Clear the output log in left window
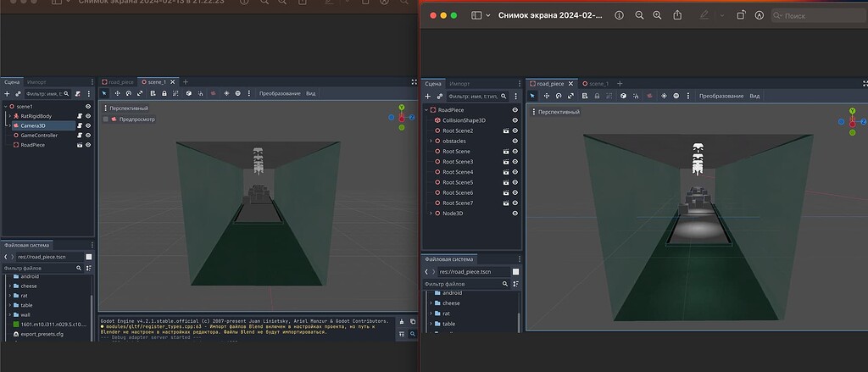The width and height of the screenshot is (868, 372). pyautogui.click(x=402, y=322)
